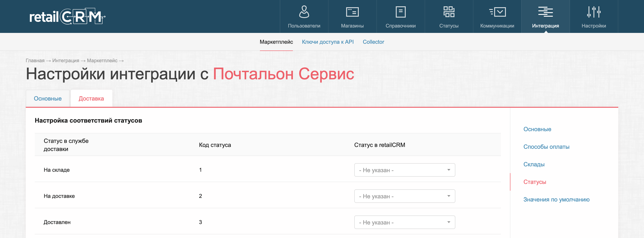Go to Маркетплейс in breadcrumbs
Screen dimensions: 644x238
102,60
